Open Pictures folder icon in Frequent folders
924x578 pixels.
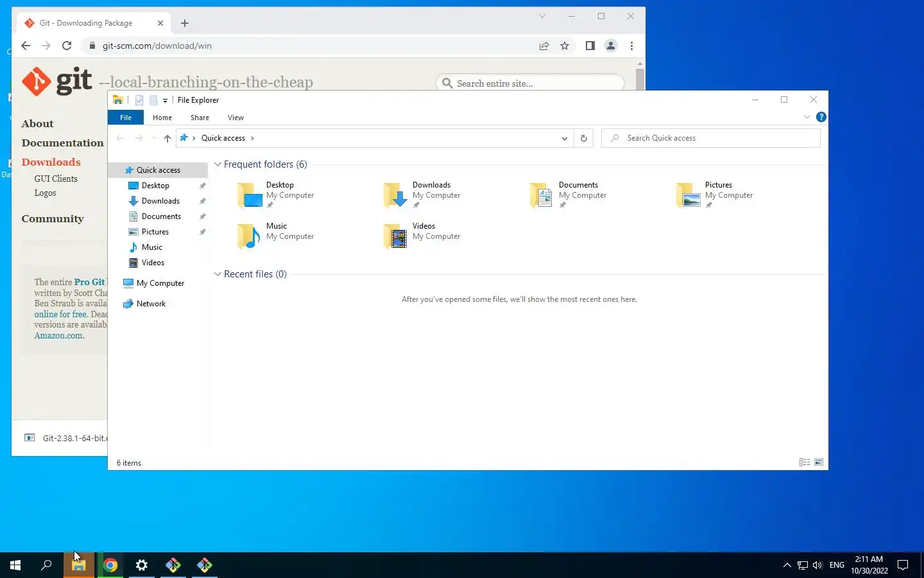[x=689, y=195]
